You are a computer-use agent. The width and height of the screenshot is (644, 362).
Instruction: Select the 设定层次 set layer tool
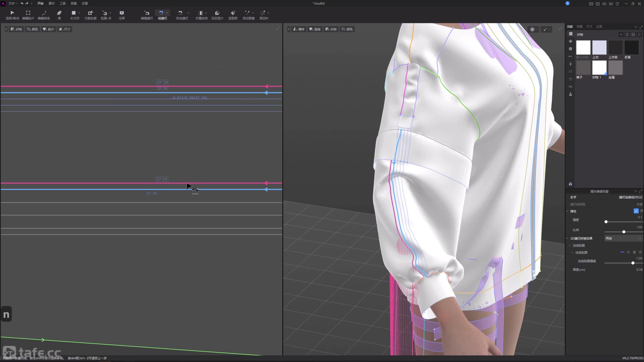click(217, 15)
